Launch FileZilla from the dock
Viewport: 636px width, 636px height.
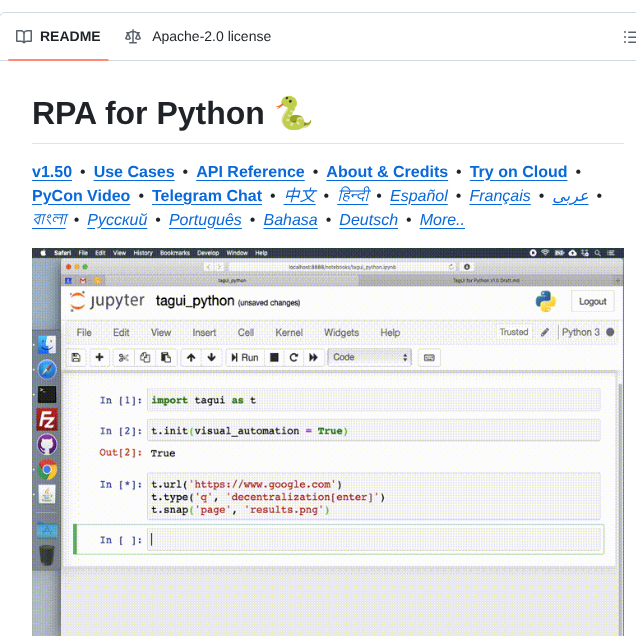tap(47, 419)
